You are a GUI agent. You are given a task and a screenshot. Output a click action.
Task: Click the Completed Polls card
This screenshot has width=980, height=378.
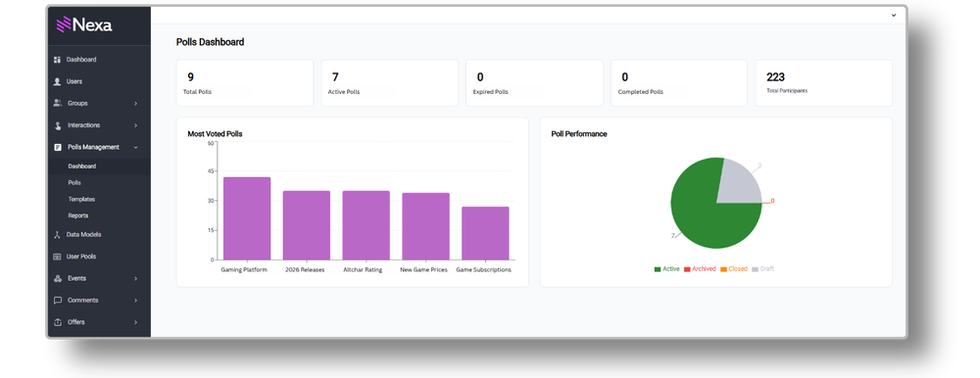pos(679,83)
